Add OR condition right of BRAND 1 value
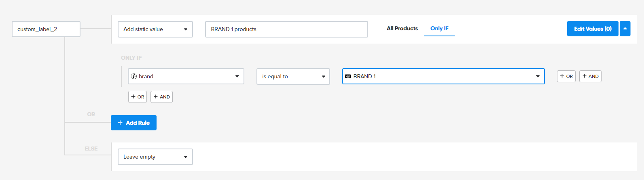Viewport: 644px width, 180px height. click(566, 76)
